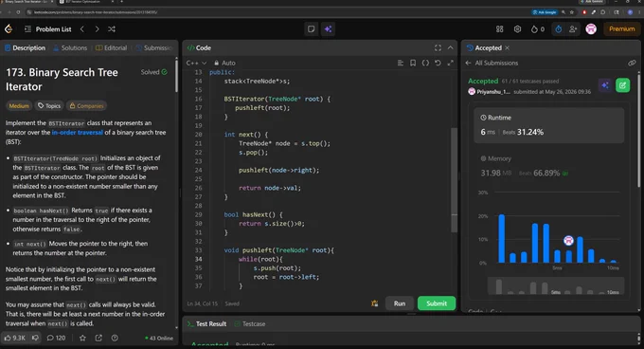The width and height of the screenshot is (644, 349).
Task: Click the Code panel tab header
Action: pyautogui.click(x=199, y=48)
